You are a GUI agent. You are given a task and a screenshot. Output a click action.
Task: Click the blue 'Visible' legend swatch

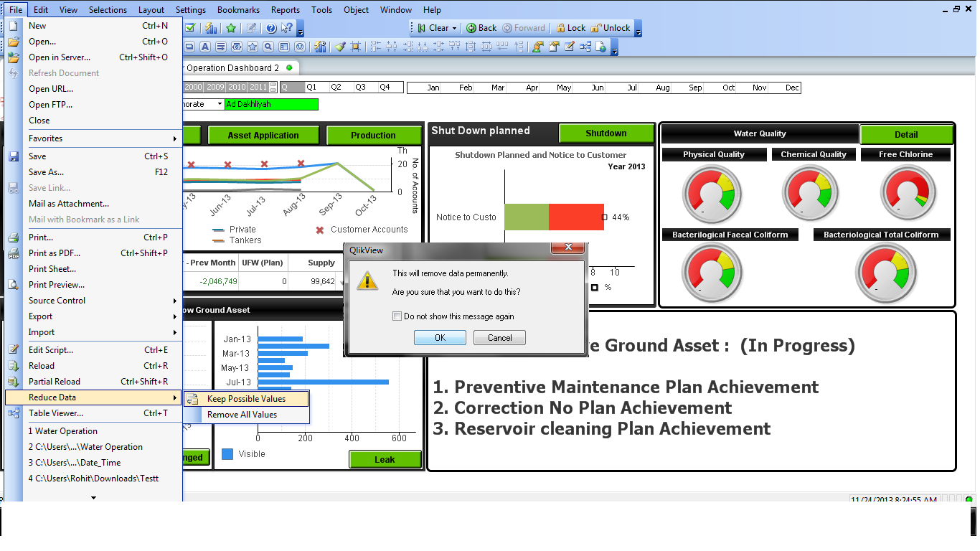point(227,454)
